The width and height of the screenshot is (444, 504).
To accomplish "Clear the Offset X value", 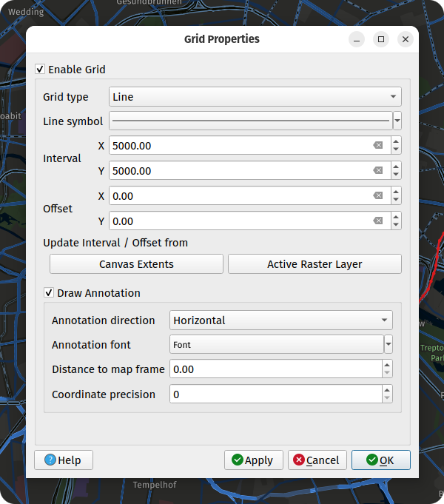I will (x=378, y=196).
